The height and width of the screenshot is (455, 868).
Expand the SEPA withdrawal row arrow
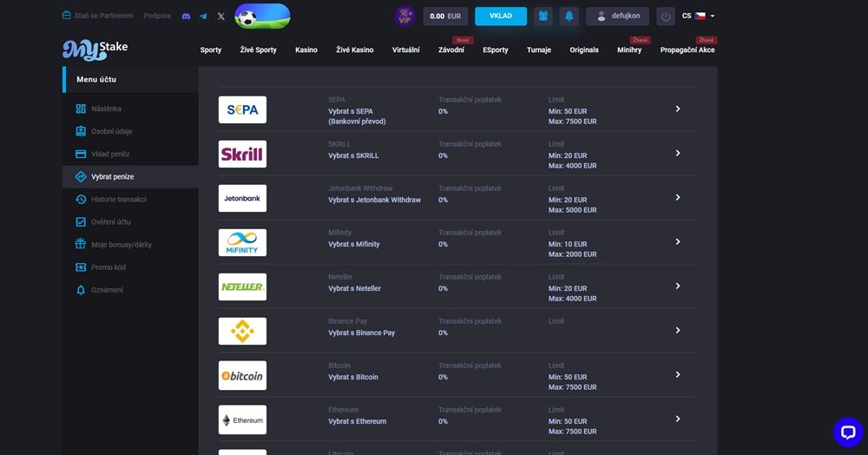[678, 109]
